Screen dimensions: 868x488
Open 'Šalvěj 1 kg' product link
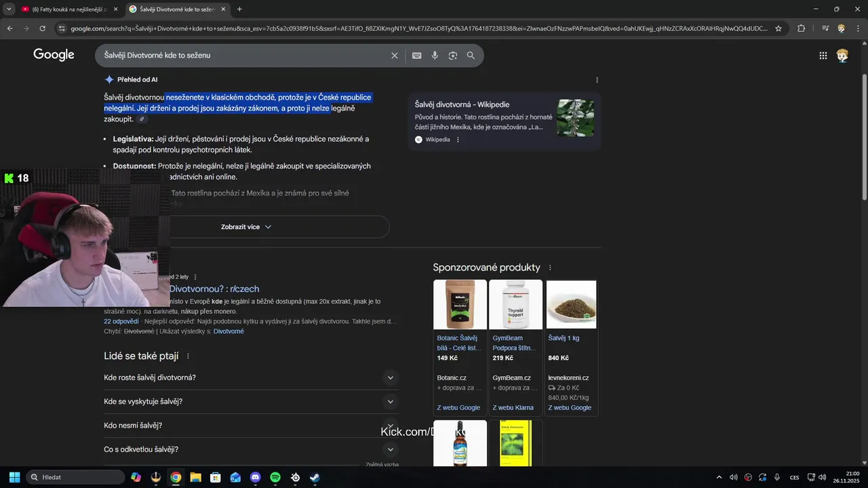click(564, 338)
